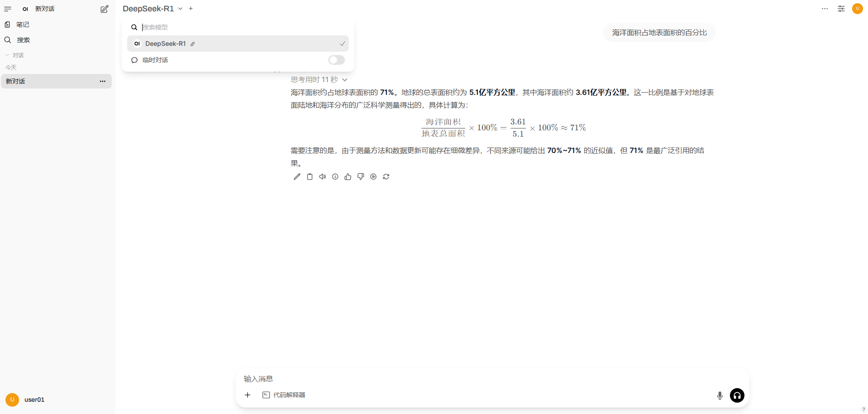868x414 pixels.
Task: Open the top-right ellipsis menu
Action: [825, 9]
